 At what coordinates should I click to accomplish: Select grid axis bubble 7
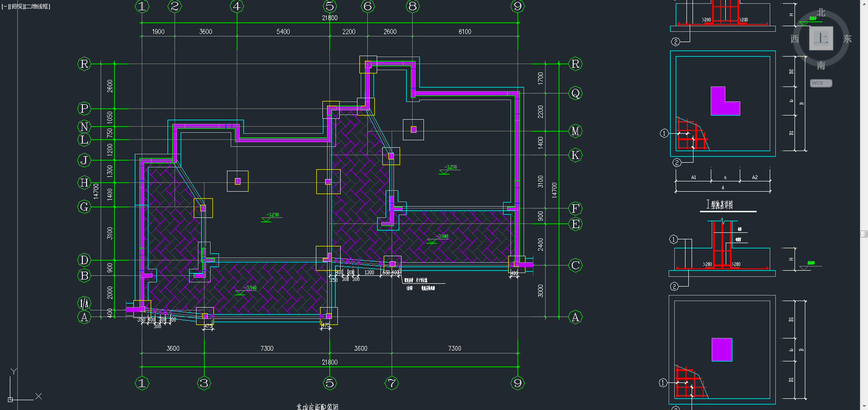(x=392, y=383)
